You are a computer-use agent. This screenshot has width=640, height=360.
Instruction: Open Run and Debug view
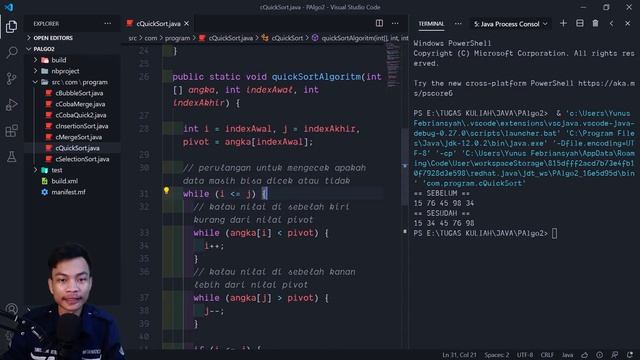point(11,104)
